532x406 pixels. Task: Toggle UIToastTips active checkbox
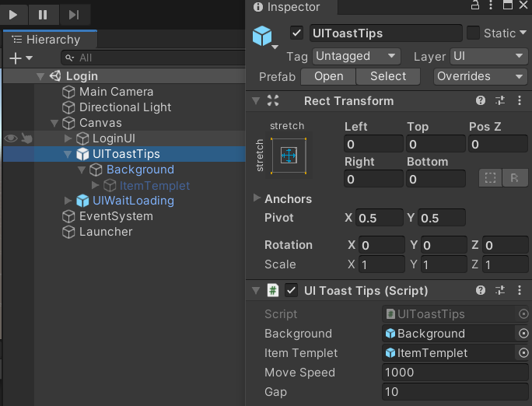click(296, 33)
